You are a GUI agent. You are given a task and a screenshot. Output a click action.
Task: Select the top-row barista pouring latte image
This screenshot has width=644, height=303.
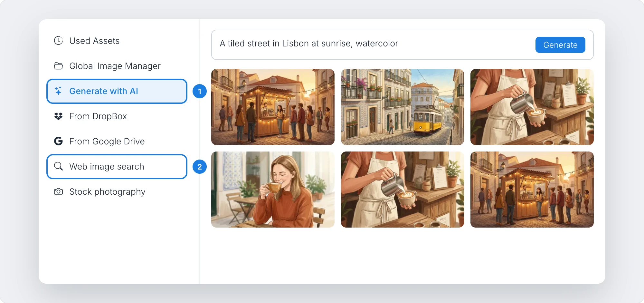click(532, 107)
